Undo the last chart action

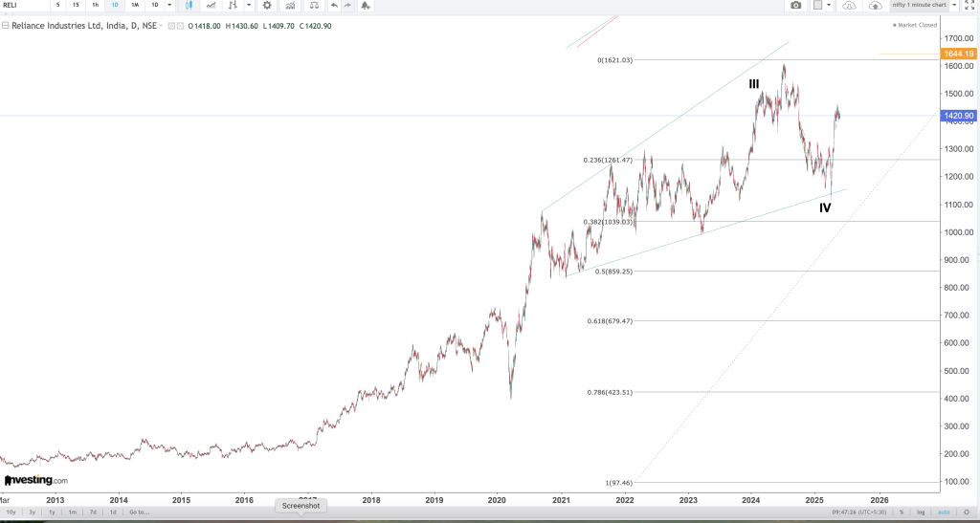(x=334, y=5)
